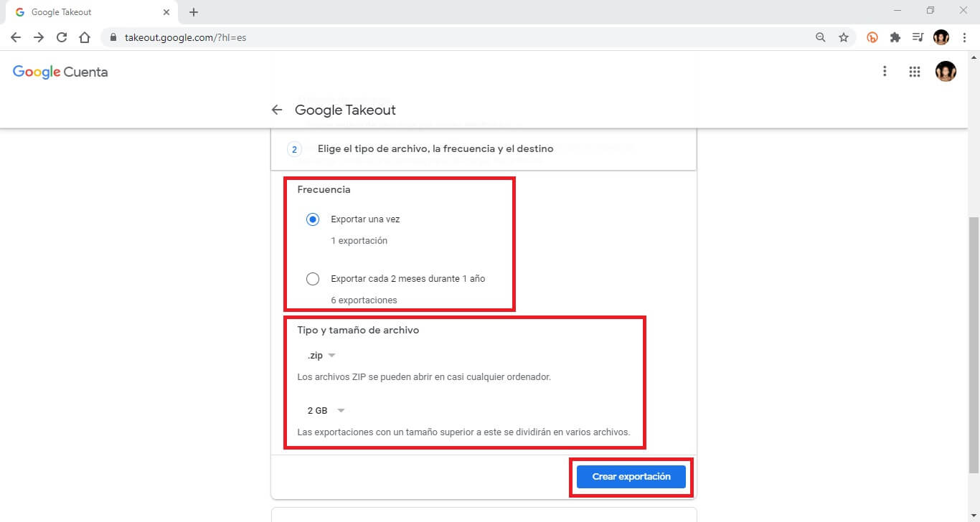Image resolution: width=980 pixels, height=522 pixels.
Task: Open the 2 GB file size dropdown
Action: (x=326, y=411)
